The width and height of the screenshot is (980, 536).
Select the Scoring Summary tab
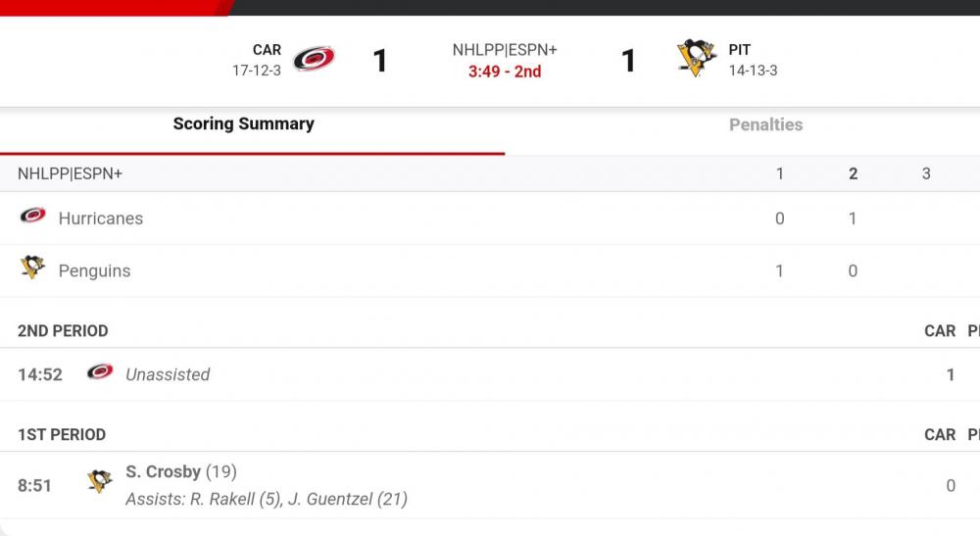coord(244,124)
